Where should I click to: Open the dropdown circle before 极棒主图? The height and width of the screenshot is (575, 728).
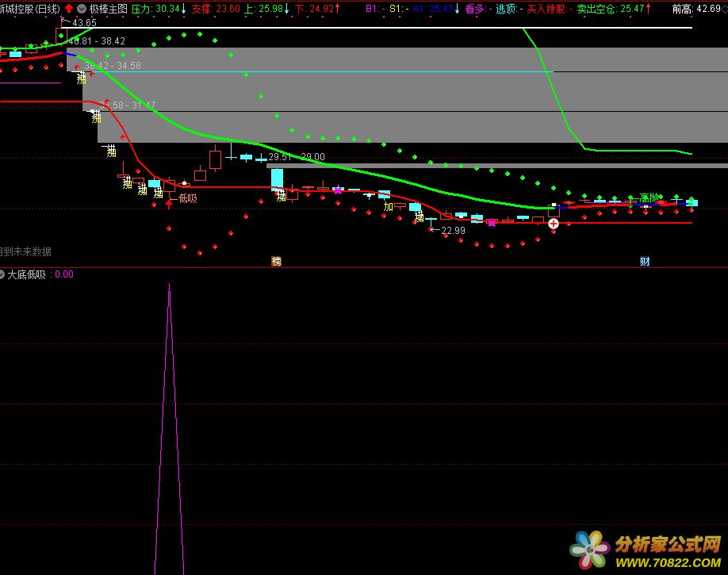tap(82, 9)
